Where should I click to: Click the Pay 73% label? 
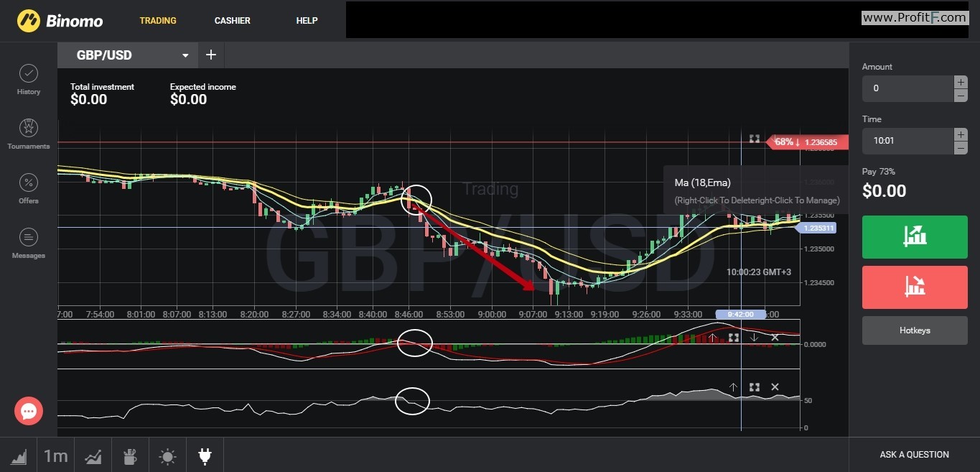point(879,172)
